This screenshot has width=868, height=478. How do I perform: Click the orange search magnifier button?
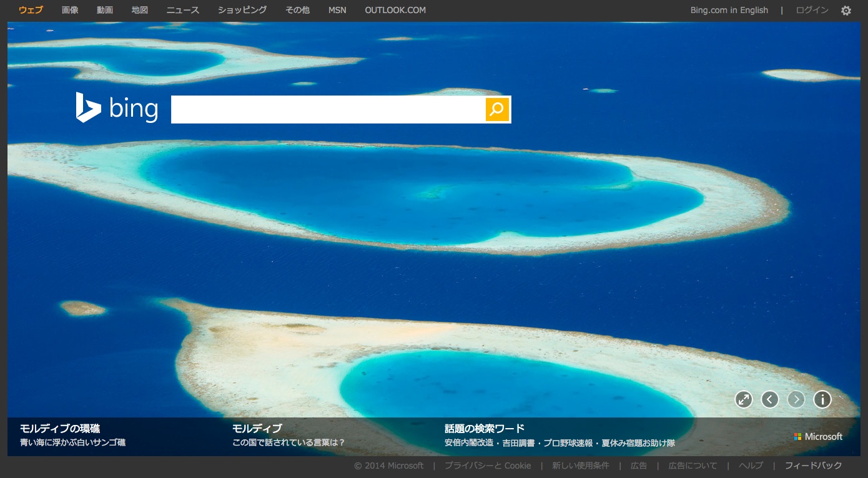[497, 109]
